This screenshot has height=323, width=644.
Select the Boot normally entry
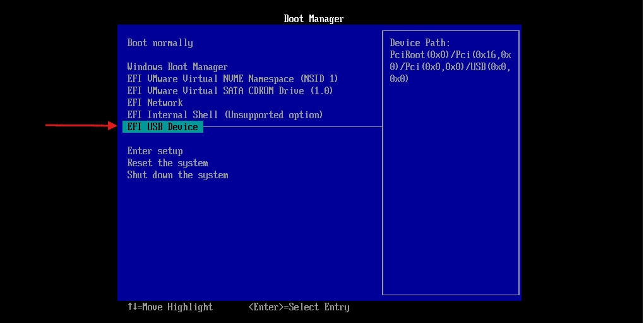point(160,43)
